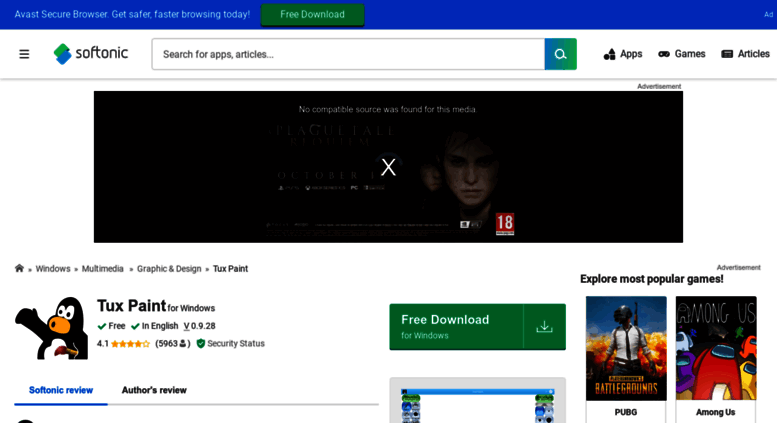Focus the search for apps field

[348, 54]
